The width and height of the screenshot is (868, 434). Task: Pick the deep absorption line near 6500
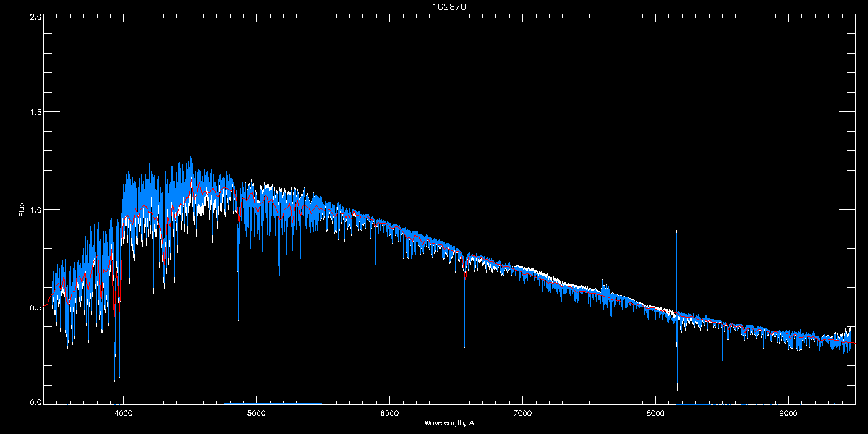(464, 318)
